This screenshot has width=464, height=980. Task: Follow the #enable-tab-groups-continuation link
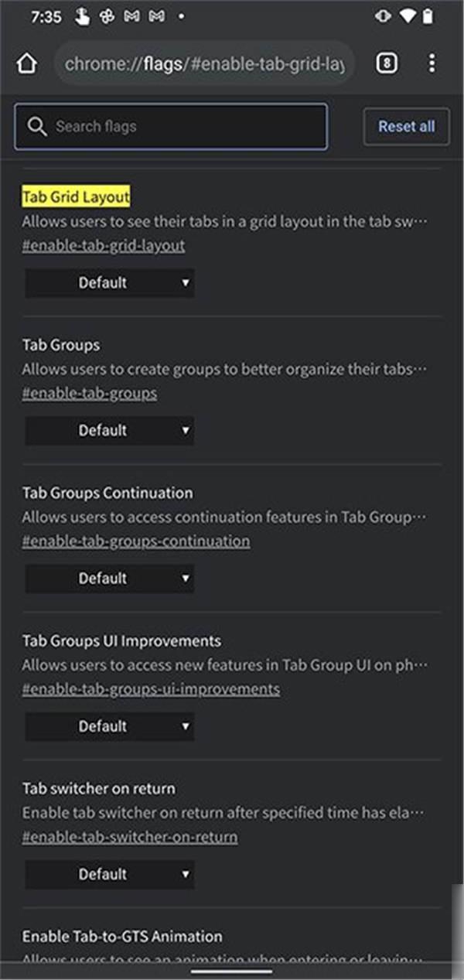pos(136,541)
